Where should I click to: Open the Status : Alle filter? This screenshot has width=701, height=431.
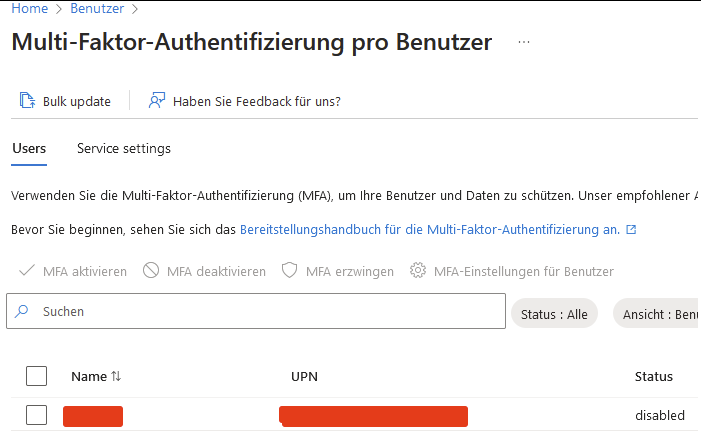tap(554, 313)
